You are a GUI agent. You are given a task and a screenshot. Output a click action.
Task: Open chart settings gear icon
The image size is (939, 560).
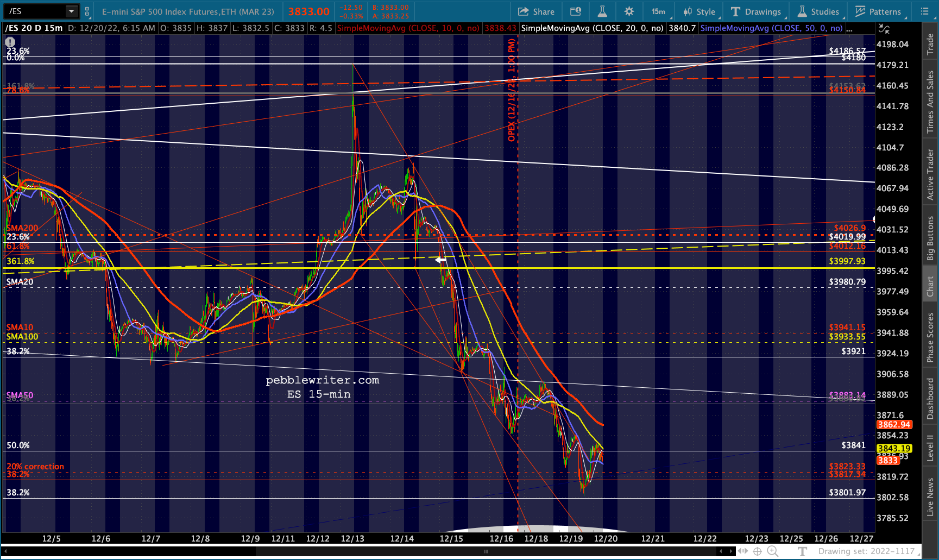pyautogui.click(x=629, y=11)
